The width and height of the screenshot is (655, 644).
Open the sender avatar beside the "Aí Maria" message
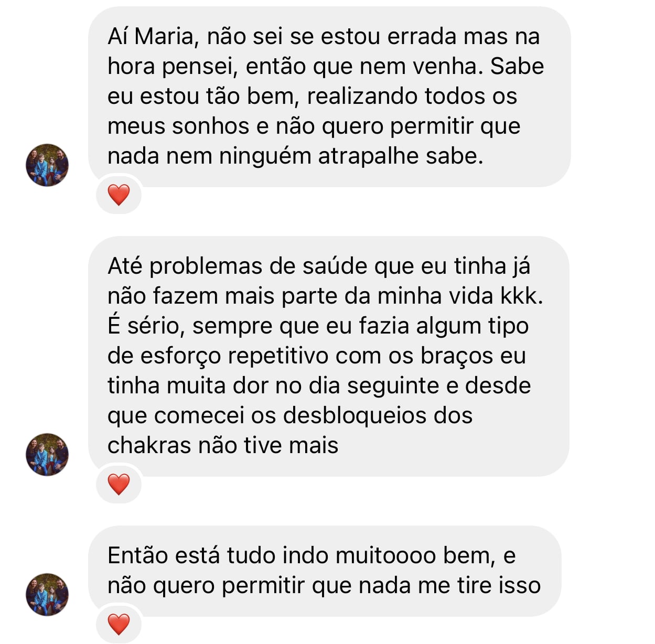click(47, 165)
